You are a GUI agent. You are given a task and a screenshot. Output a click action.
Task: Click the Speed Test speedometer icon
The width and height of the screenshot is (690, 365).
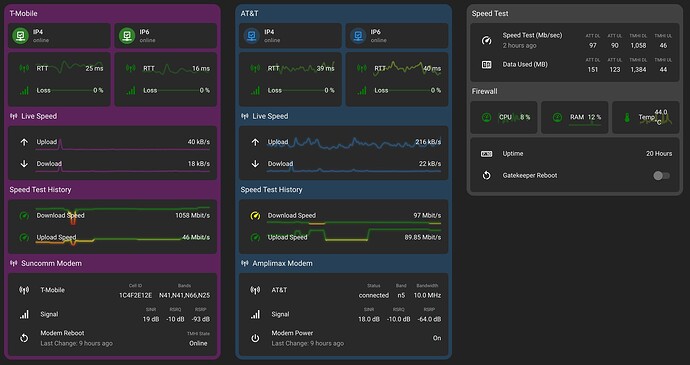point(486,40)
